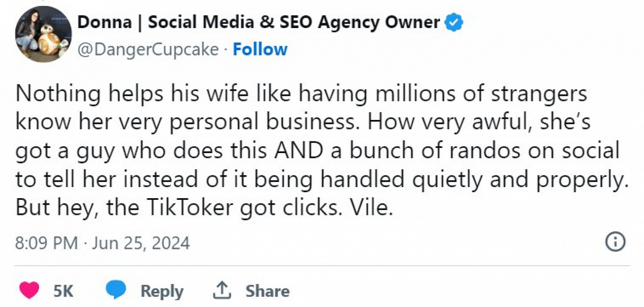
Task: Click the Share text label
Action: tap(267, 291)
